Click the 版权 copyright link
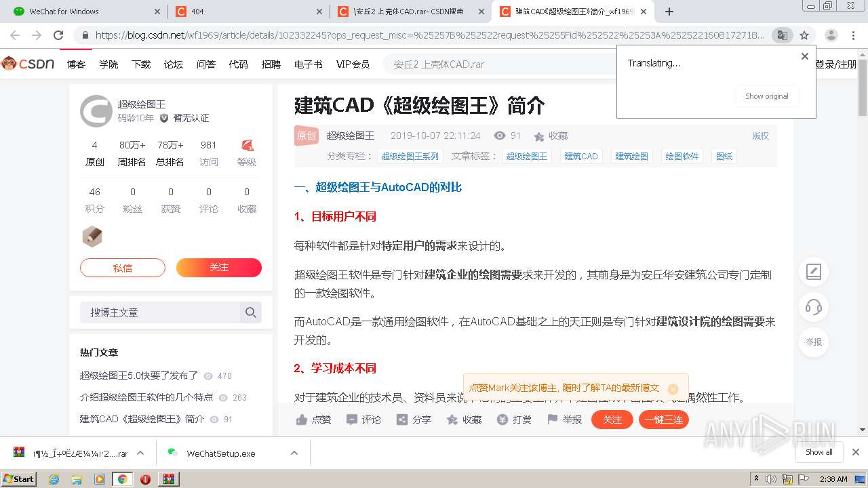This screenshot has width=868, height=488. point(761,136)
